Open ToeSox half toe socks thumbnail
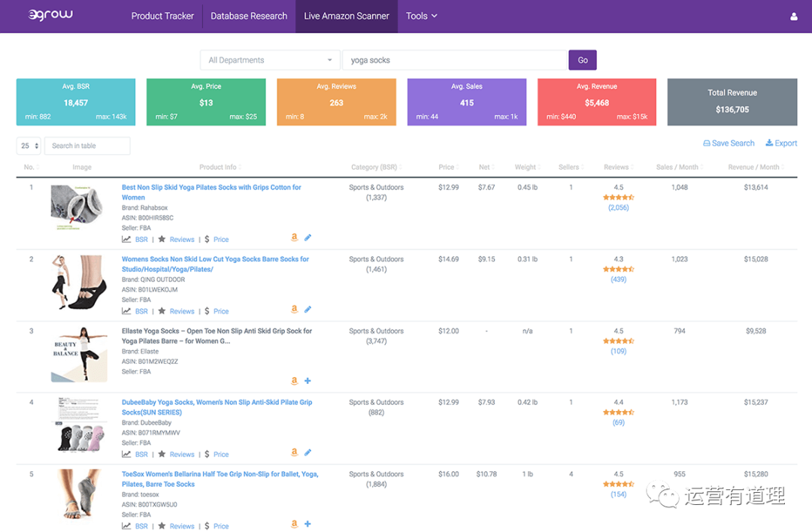The image size is (812, 532). coord(79,494)
